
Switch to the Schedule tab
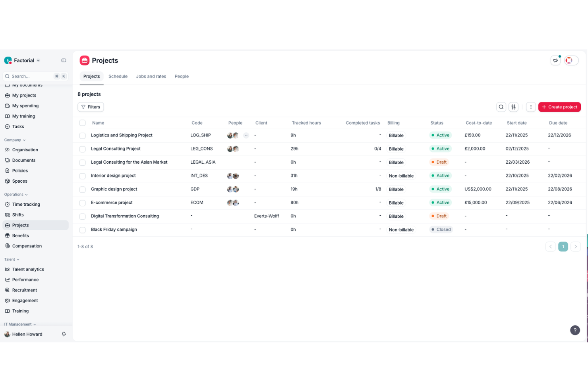[x=118, y=76]
